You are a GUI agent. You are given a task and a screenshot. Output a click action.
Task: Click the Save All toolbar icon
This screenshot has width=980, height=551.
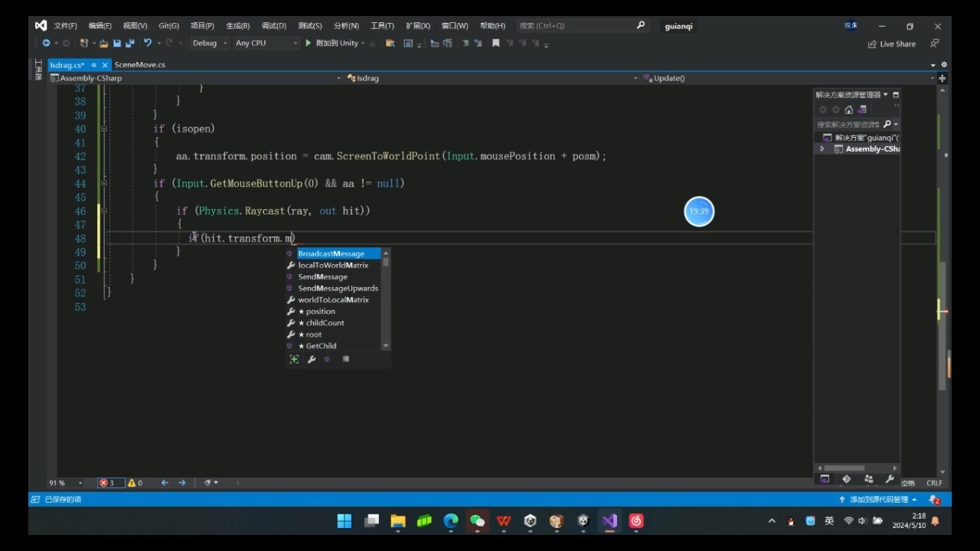130,43
